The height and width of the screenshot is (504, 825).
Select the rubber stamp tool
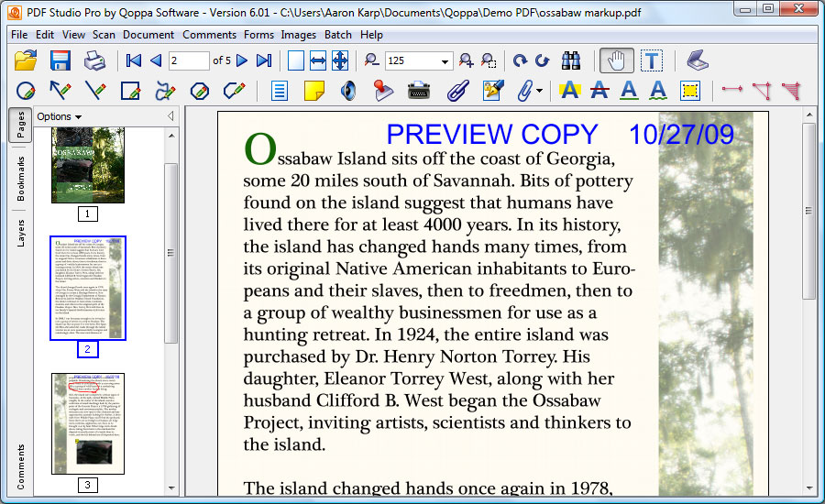[x=383, y=91]
